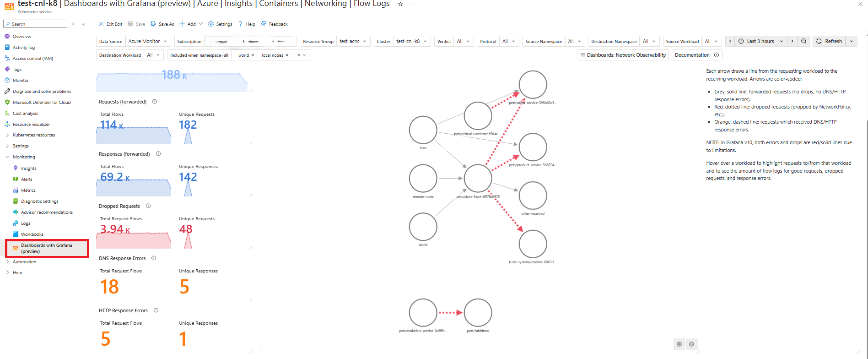Click the Metrics chart icon
This screenshot has width=868, height=359.
[16, 190]
